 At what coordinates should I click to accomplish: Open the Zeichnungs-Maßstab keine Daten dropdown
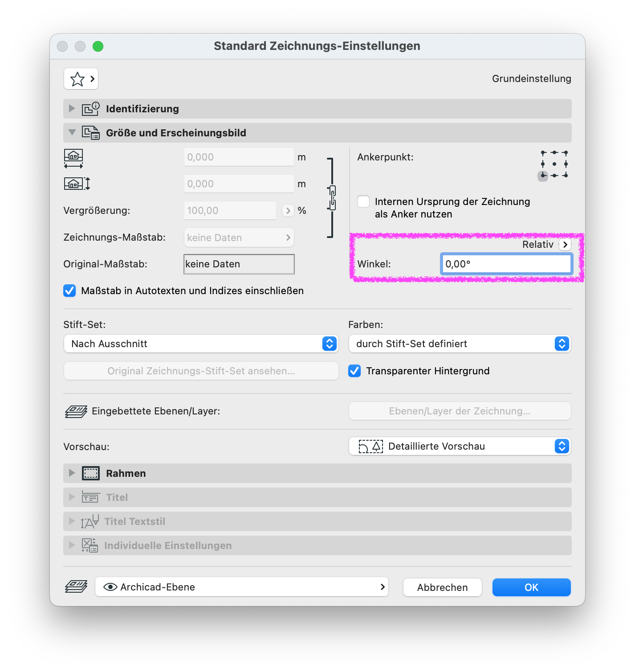pos(239,238)
